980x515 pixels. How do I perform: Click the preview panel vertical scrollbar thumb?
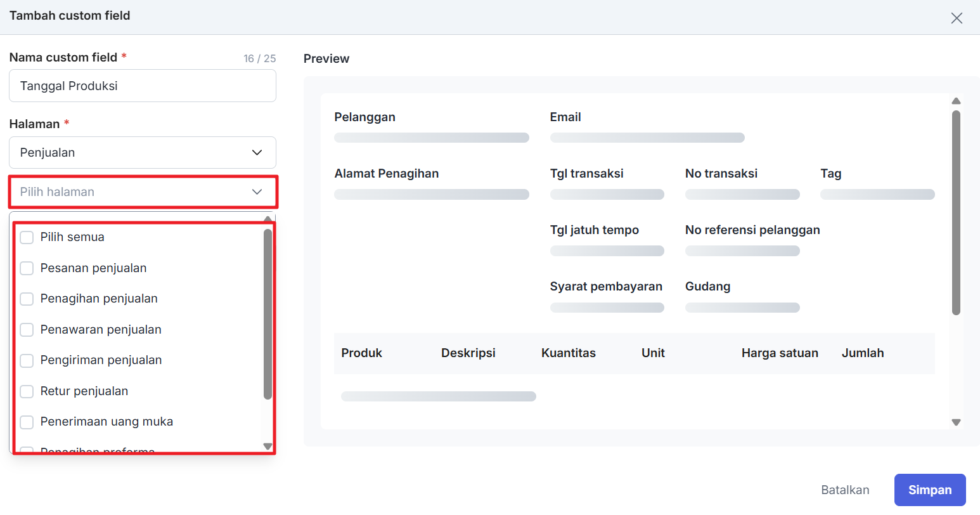pos(956,212)
